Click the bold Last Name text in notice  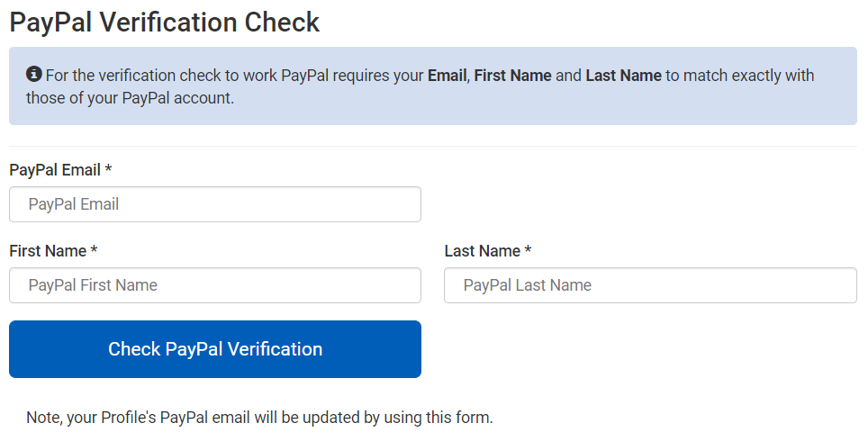[623, 76]
